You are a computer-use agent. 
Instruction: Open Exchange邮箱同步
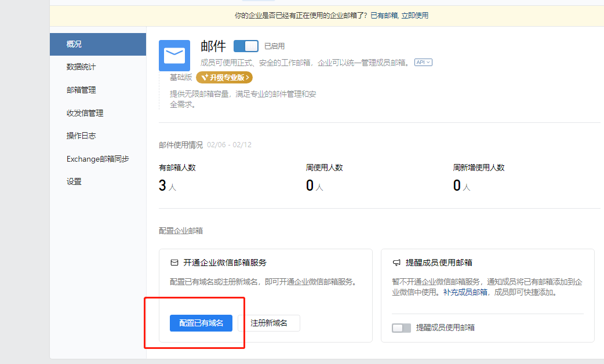coord(97,158)
